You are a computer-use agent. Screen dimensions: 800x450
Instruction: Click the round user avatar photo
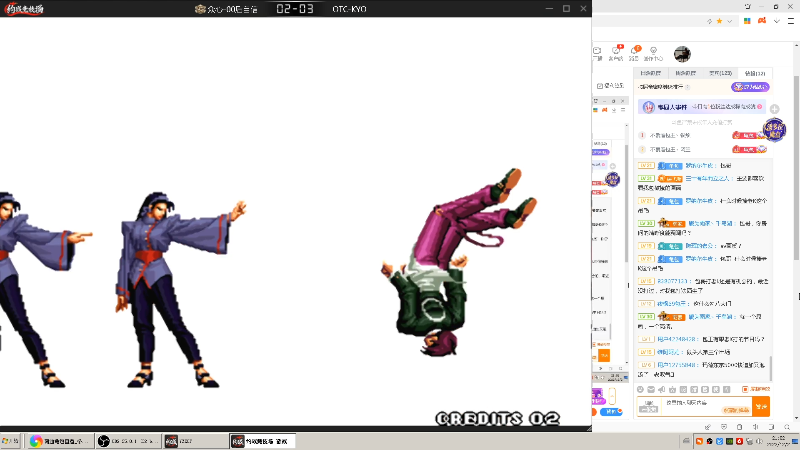click(682, 54)
